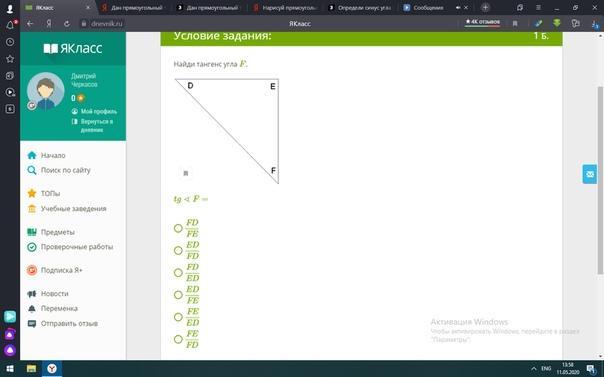
Task: Go back with browser back arrow
Action: click(30, 23)
